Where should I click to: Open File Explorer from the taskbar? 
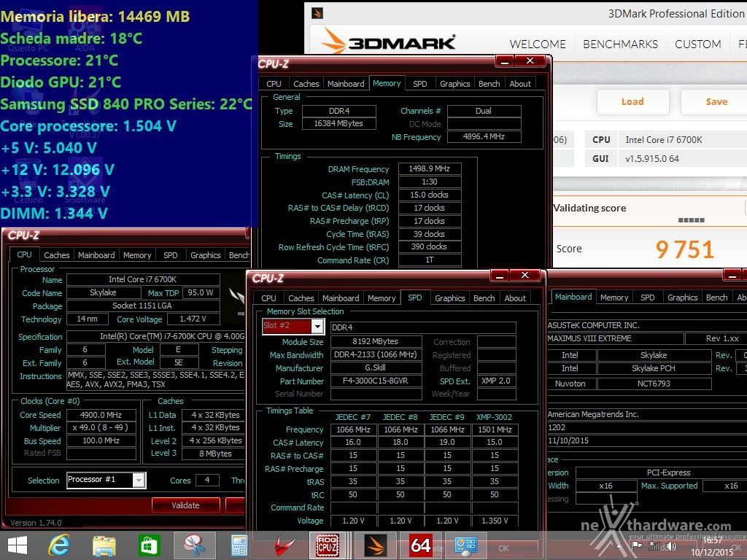click(104, 545)
